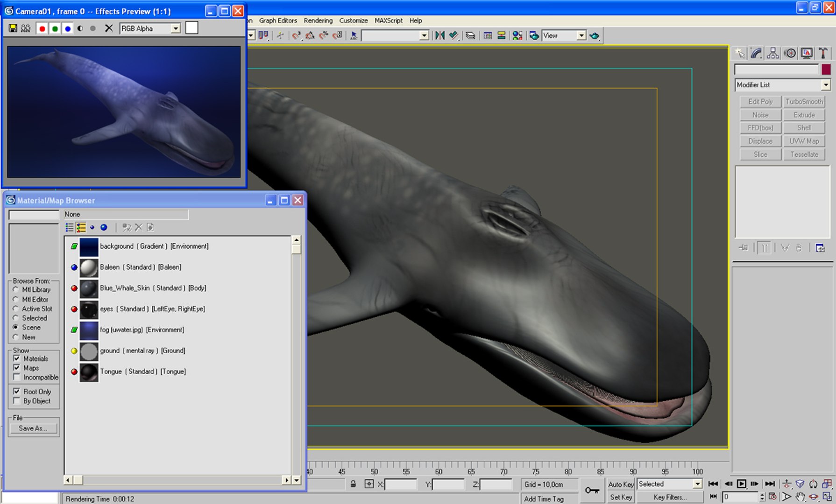Toggle the Auto Key button
Screen dimensions: 836x504
pyautogui.click(x=621, y=484)
